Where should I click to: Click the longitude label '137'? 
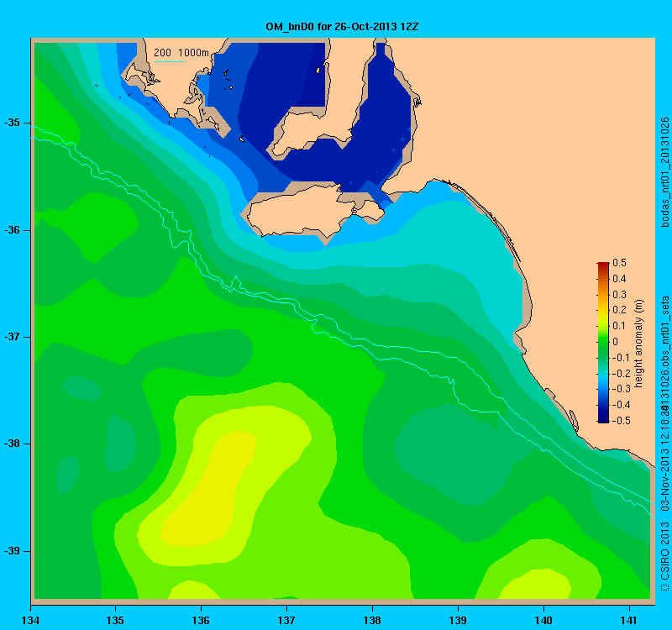tap(286, 621)
